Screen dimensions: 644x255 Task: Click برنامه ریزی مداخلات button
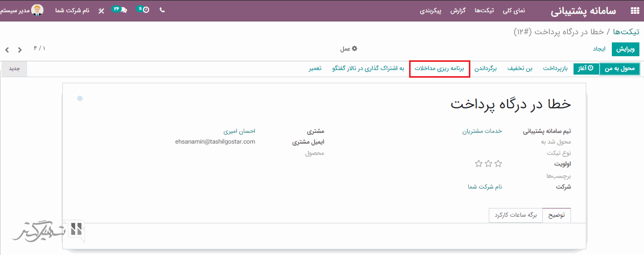tap(440, 68)
